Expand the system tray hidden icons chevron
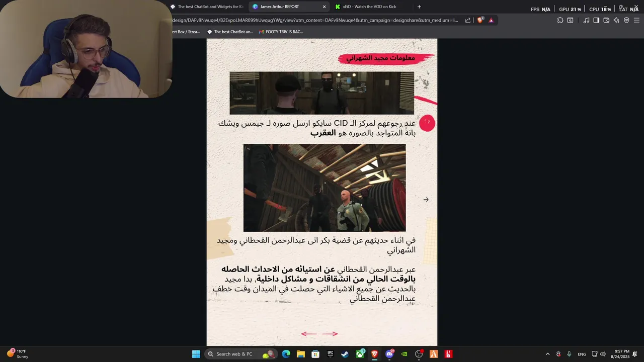This screenshot has height=362, width=644. tap(547, 354)
